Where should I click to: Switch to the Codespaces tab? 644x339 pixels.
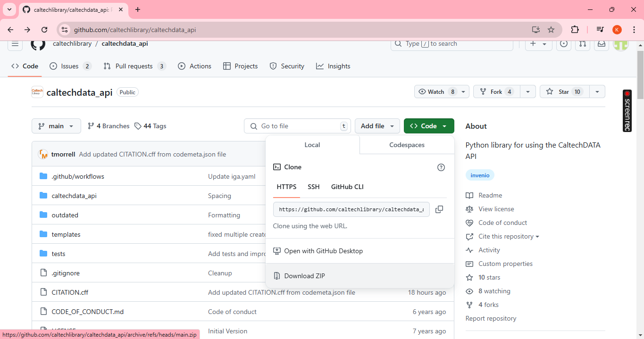tap(407, 145)
